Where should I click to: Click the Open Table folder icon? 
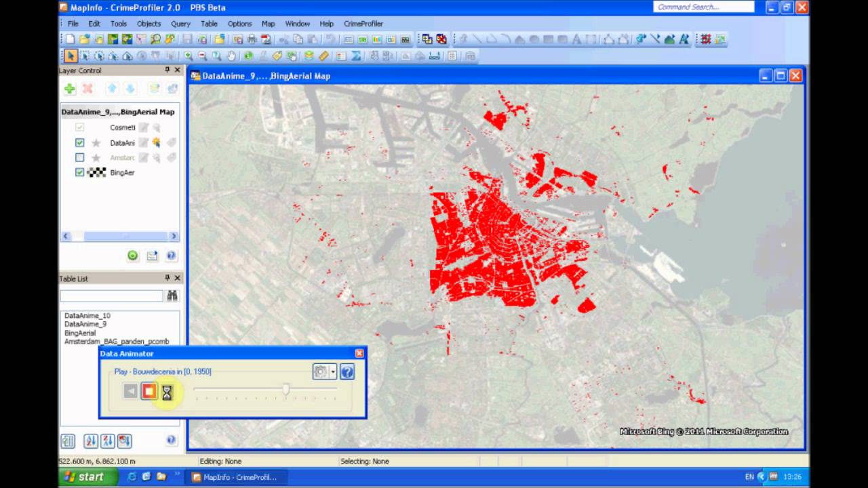(84, 39)
